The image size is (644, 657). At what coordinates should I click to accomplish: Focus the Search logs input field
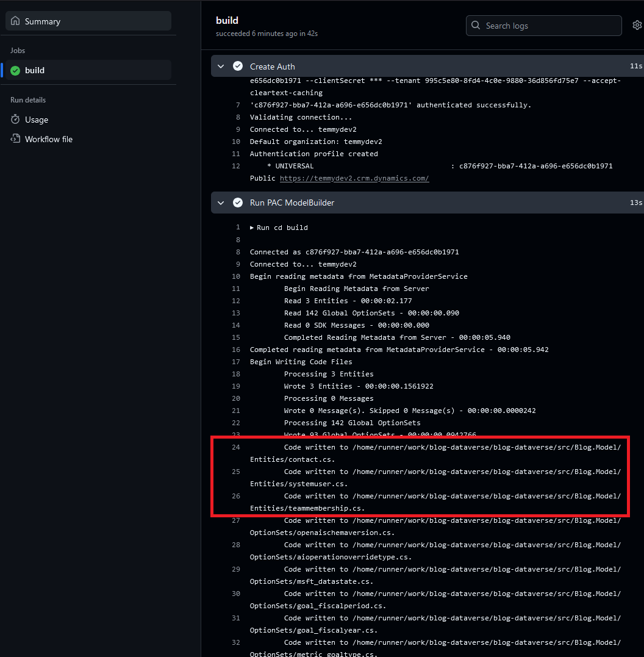click(x=543, y=26)
